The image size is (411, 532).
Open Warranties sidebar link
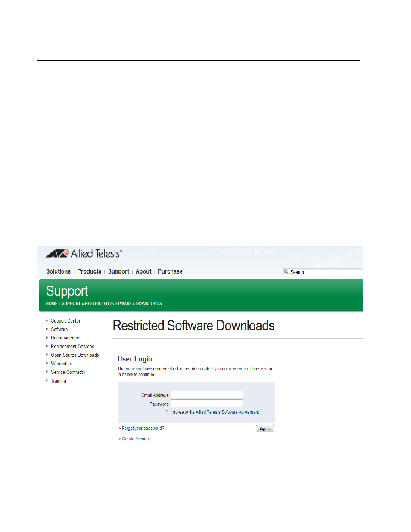click(62, 364)
